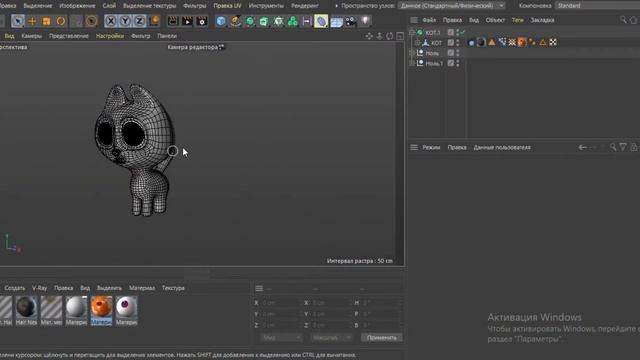
Task: Click the Применить button
Action: tap(382, 338)
